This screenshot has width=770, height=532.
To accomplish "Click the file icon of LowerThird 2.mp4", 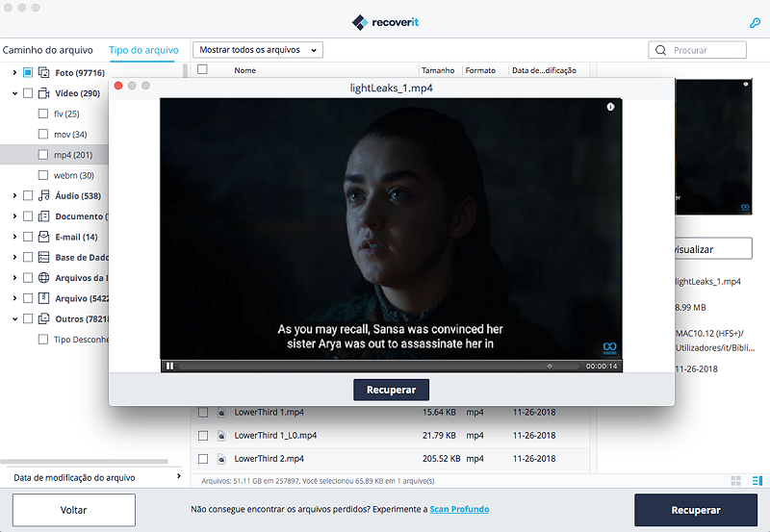I will tap(221, 458).
